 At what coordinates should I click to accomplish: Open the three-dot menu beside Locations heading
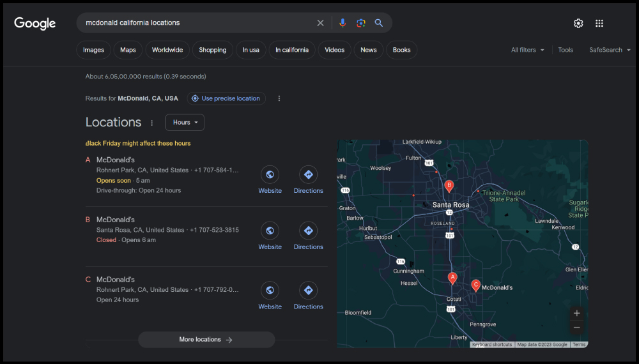point(152,123)
